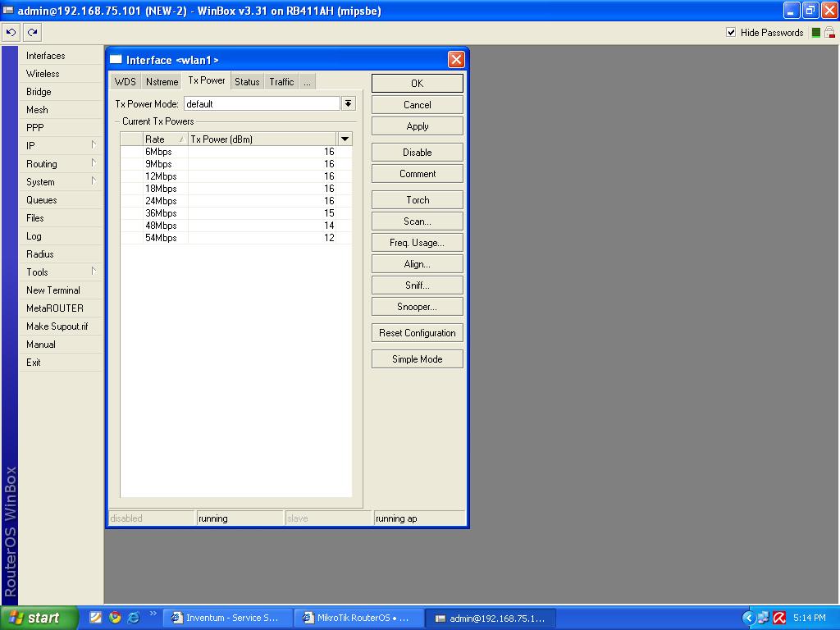Click the Apply button

point(418,126)
